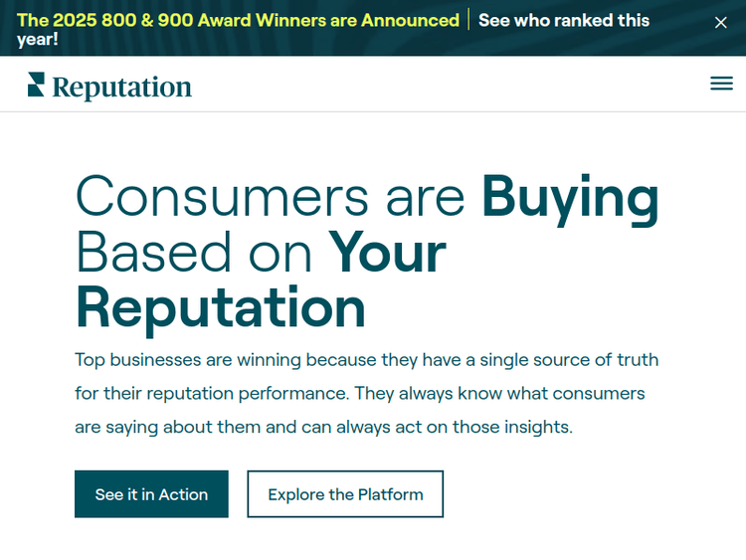Click the Reputation wordmark in the header
Image resolution: width=746 pixels, height=560 pixels.
click(x=121, y=88)
